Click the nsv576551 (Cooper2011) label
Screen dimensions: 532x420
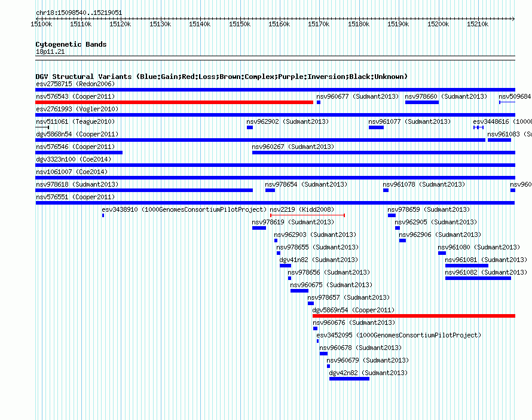pos(75,197)
